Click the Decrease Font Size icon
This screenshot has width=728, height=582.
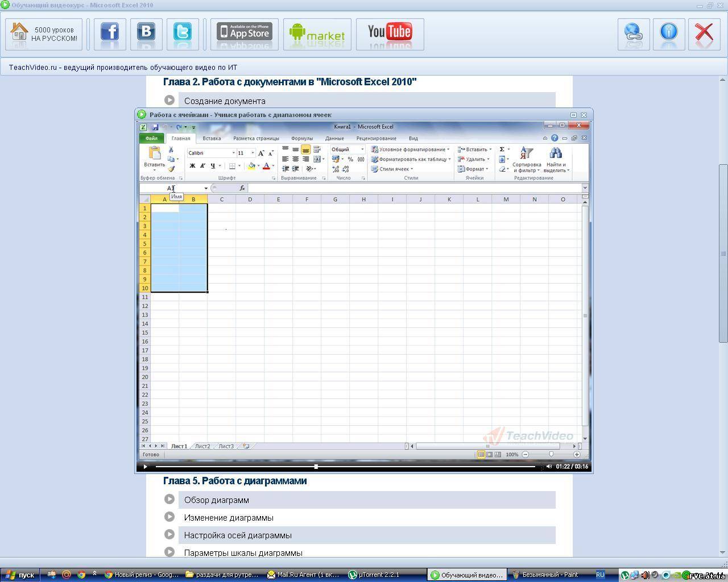point(271,153)
